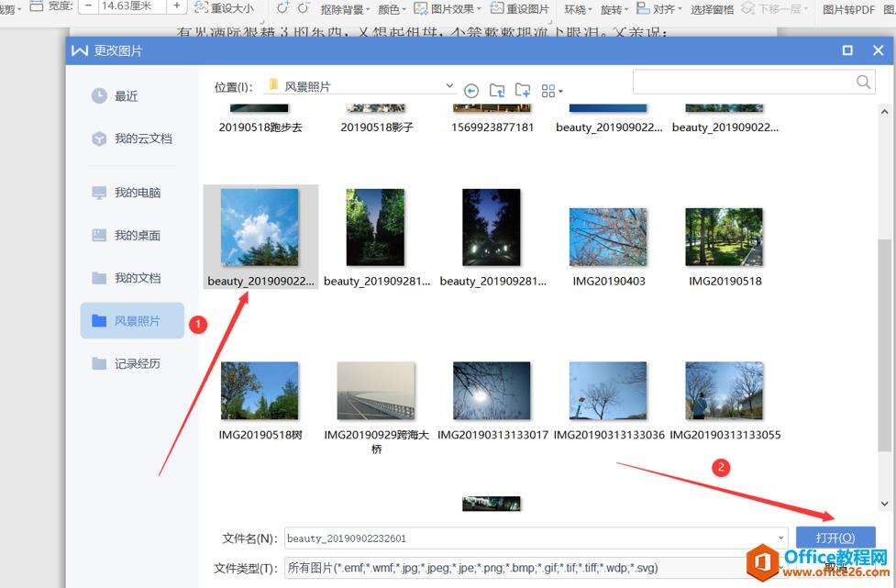Rotate left icon in the toolbar

282,8
